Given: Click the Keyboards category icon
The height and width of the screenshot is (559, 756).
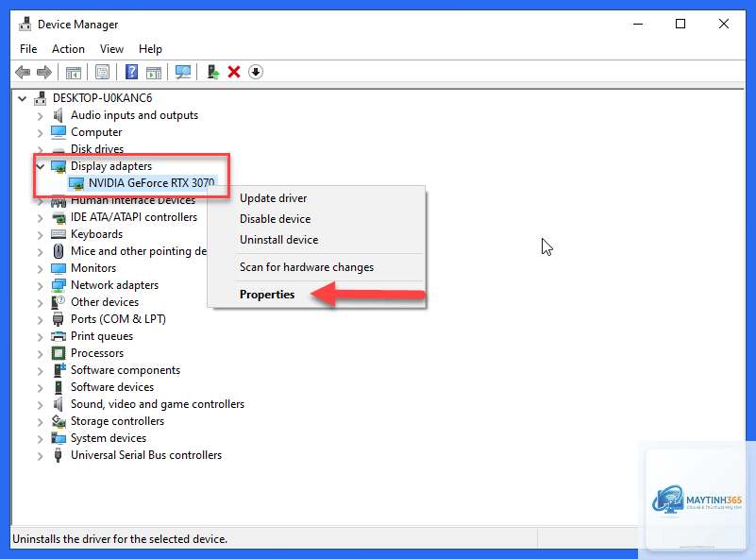Looking at the screenshot, I should click(x=59, y=234).
